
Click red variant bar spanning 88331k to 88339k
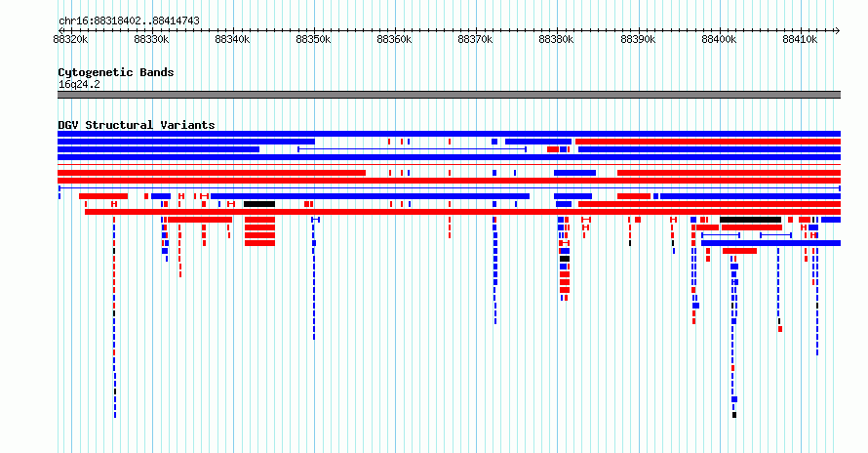200,220
